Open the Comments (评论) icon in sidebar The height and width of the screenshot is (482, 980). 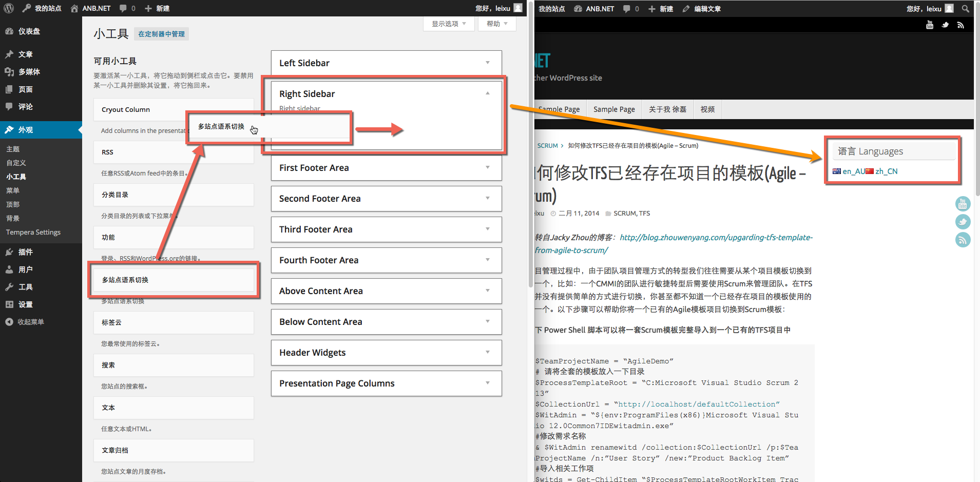pos(9,107)
